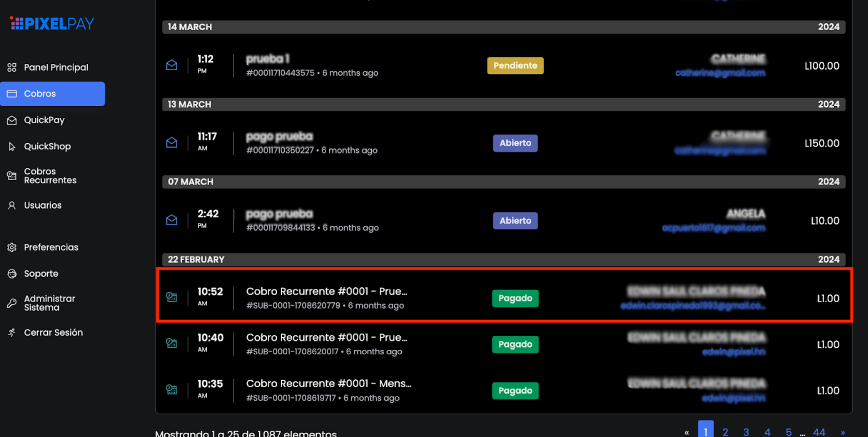This screenshot has width=868, height=437.
Task: Click the QuickPay envelope icon in sidebar
Action: [x=12, y=120]
